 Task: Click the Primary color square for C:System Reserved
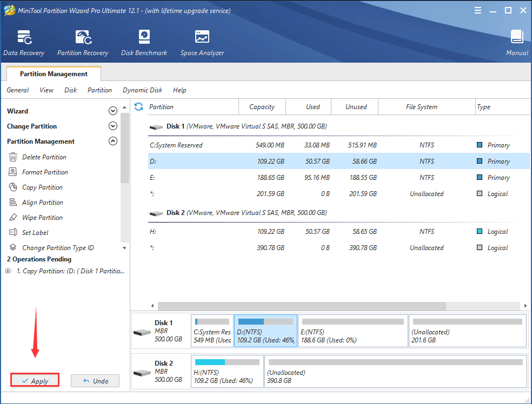480,145
